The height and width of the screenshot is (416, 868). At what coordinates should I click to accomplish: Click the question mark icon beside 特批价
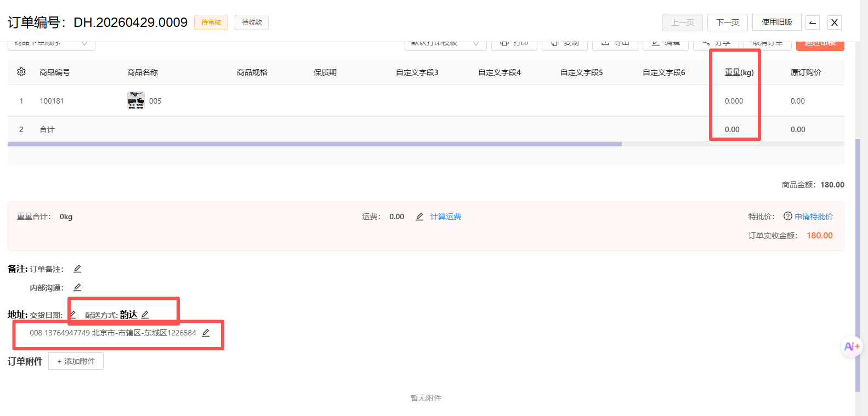click(x=788, y=216)
